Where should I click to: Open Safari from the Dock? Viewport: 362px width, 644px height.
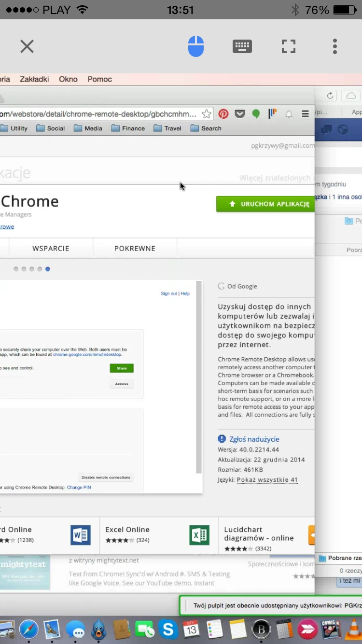(29, 629)
